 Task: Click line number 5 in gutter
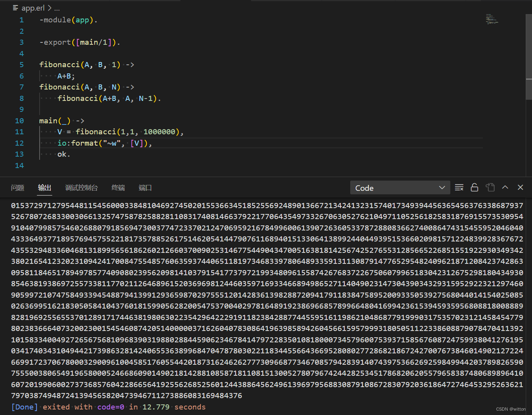(x=22, y=65)
